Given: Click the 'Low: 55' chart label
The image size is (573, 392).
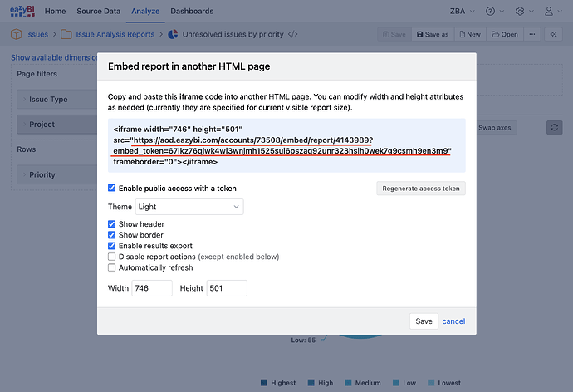Looking at the screenshot, I should pyautogui.click(x=303, y=341).
